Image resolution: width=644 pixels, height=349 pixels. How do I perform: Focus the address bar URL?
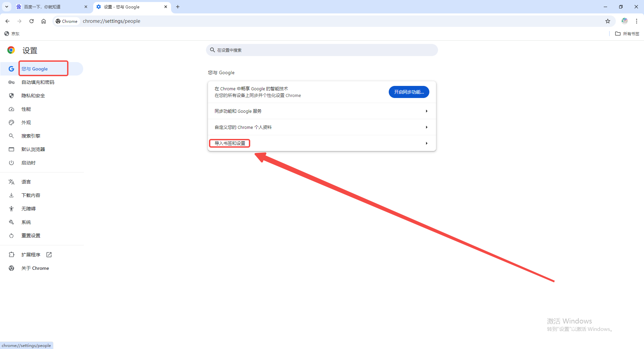pos(111,21)
